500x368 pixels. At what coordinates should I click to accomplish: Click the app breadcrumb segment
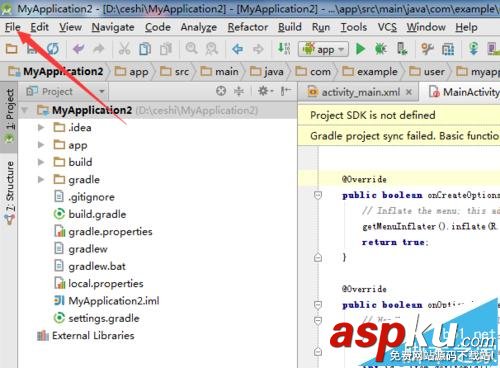pos(131,71)
